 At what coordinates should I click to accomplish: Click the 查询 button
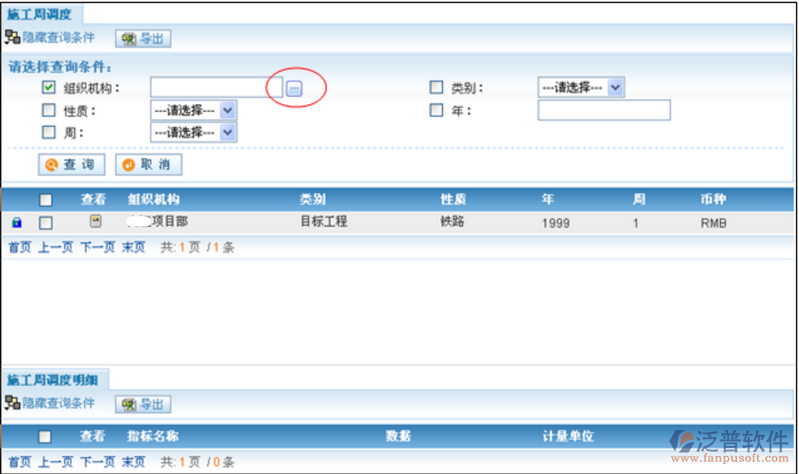71,165
